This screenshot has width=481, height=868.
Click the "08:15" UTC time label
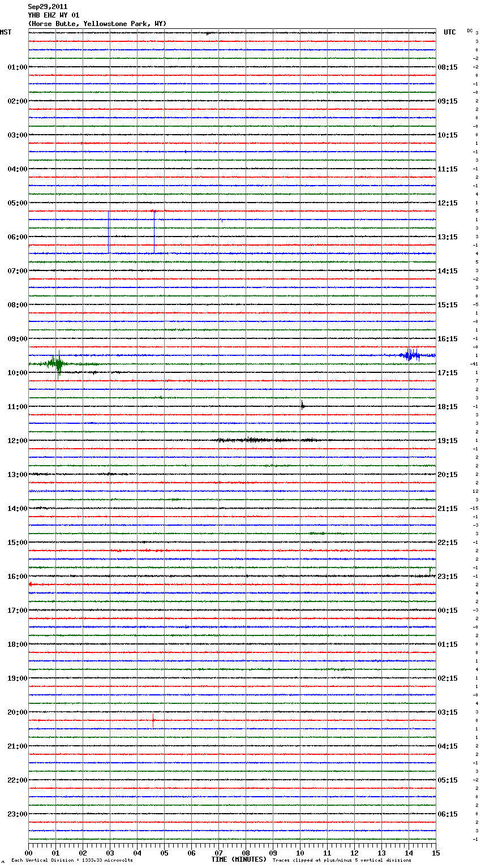click(x=448, y=67)
